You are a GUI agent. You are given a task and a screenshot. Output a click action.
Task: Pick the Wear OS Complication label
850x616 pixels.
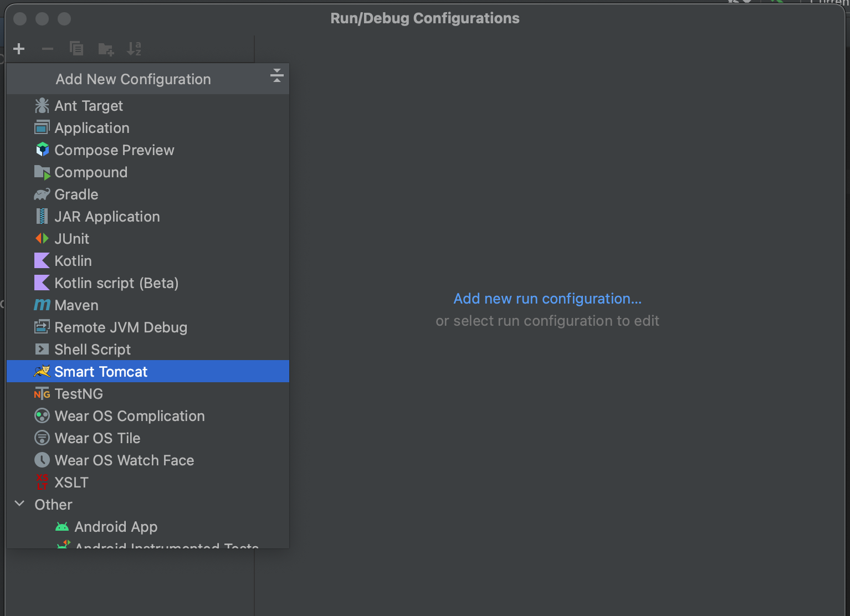(x=130, y=416)
